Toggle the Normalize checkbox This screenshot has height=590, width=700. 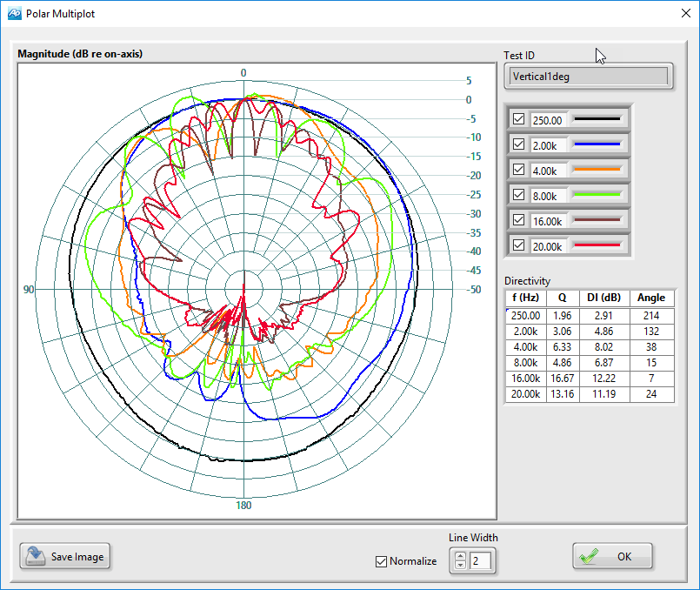tap(381, 561)
